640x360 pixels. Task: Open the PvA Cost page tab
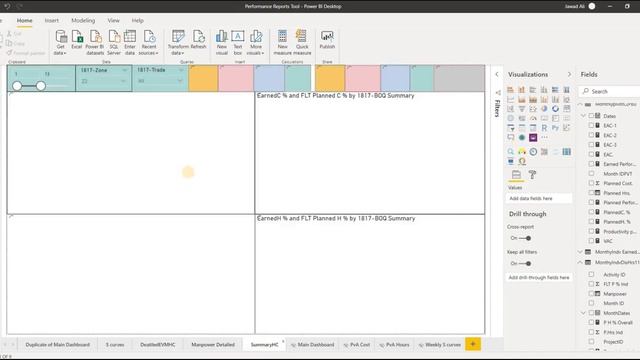(x=357, y=344)
